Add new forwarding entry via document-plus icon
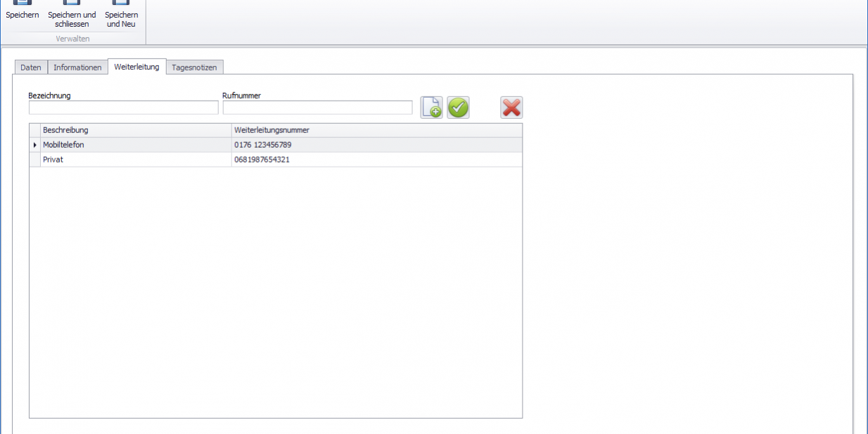This screenshot has height=434, width=868. pos(431,108)
